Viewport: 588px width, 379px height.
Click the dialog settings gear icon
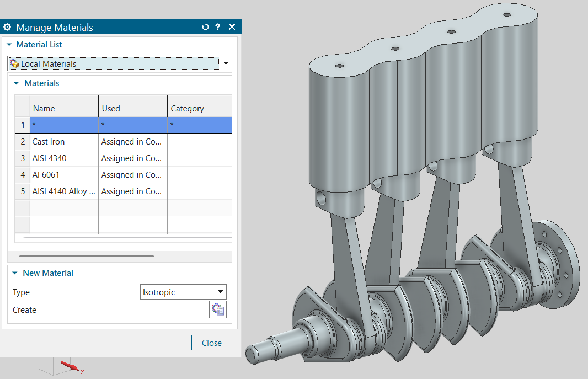7,27
